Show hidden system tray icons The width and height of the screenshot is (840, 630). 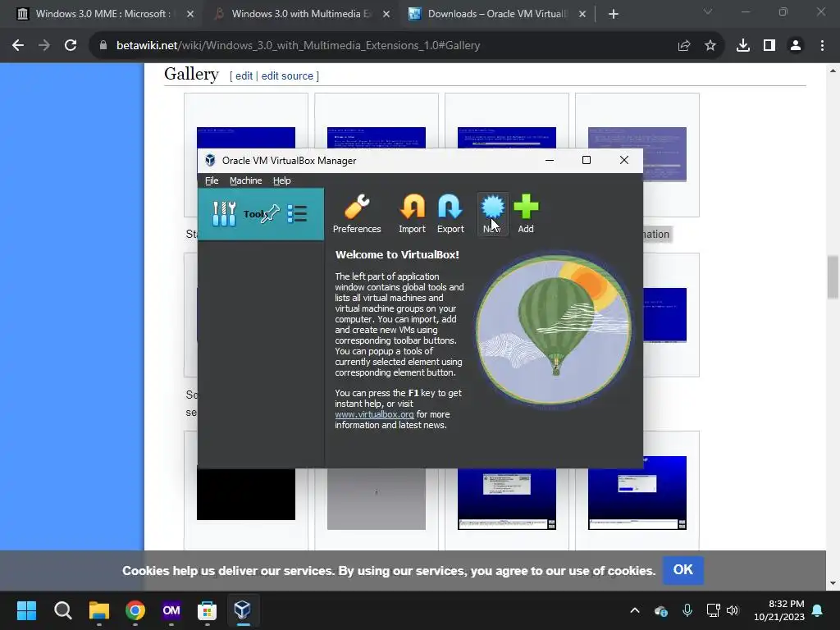point(635,610)
